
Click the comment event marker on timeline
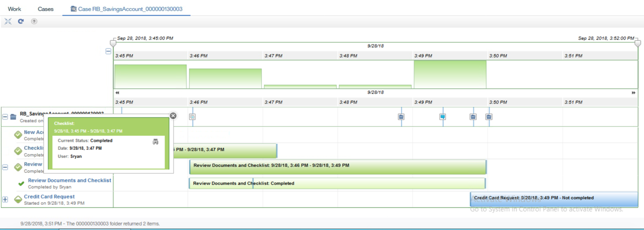click(x=443, y=117)
